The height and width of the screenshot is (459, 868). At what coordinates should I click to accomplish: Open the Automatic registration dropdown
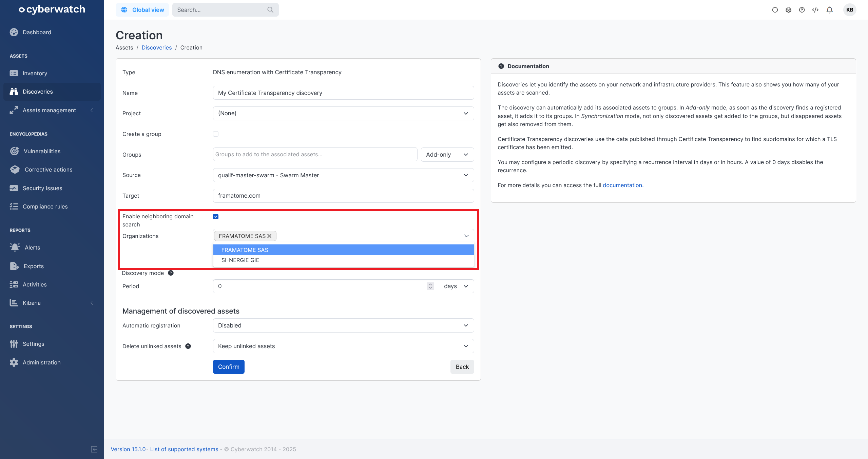[343, 325]
